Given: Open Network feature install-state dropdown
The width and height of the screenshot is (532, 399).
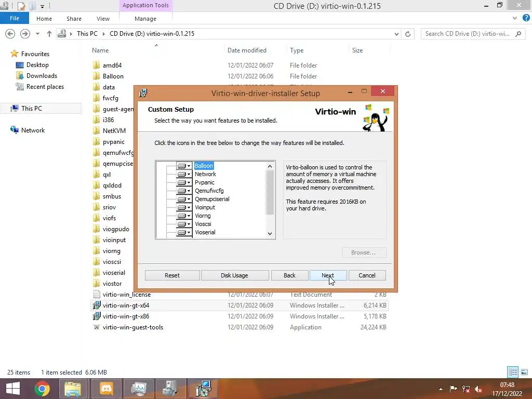Looking at the screenshot, I should click(x=184, y=174).
